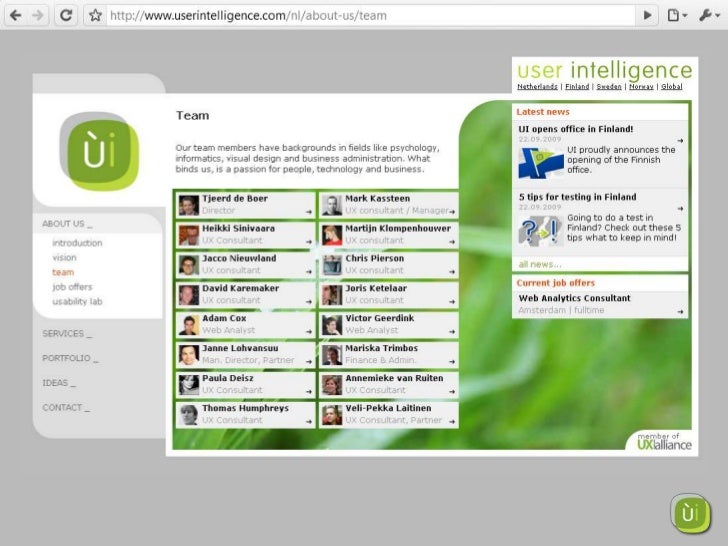Click Paula Deisz's photo thumbnail

coord(188,385)
